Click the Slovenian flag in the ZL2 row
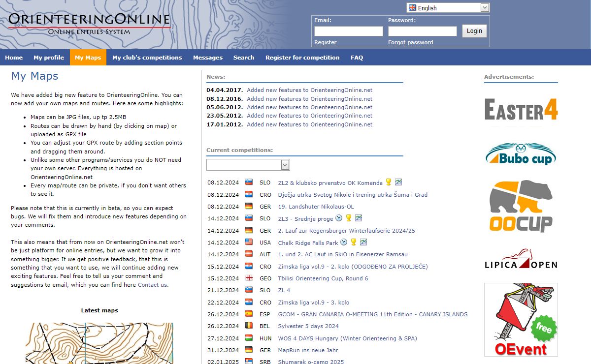Viewport: 591px width, 364px height. point(249,182)
